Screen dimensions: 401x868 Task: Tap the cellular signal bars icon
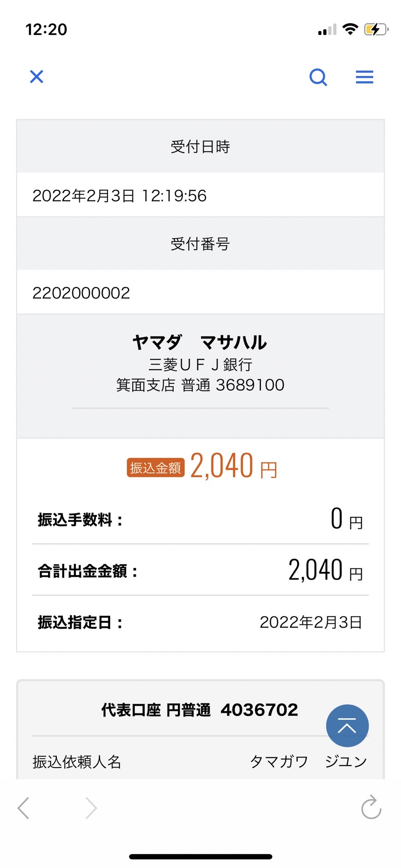click(x=327, y=30)
